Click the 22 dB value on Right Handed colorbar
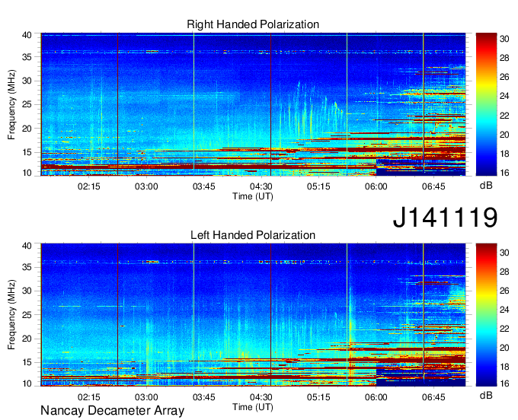518x420 pixels. click(504, 116)
